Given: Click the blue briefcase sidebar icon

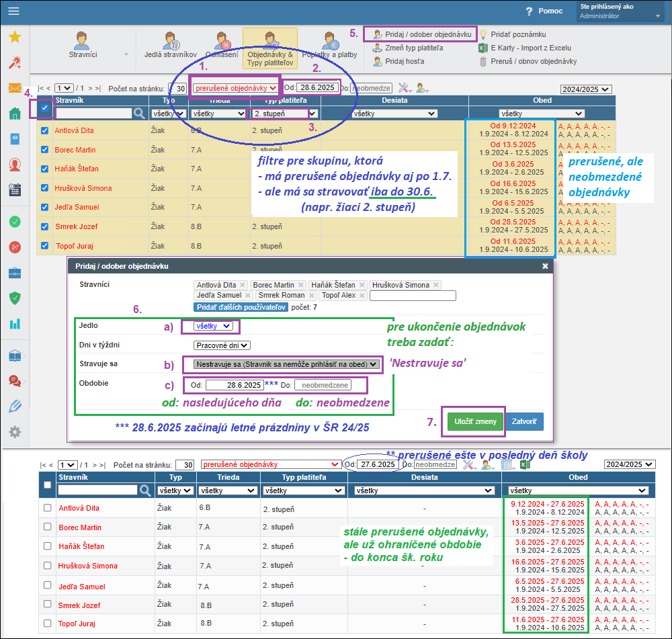Looking at the screenshot, I should [14, 273].
